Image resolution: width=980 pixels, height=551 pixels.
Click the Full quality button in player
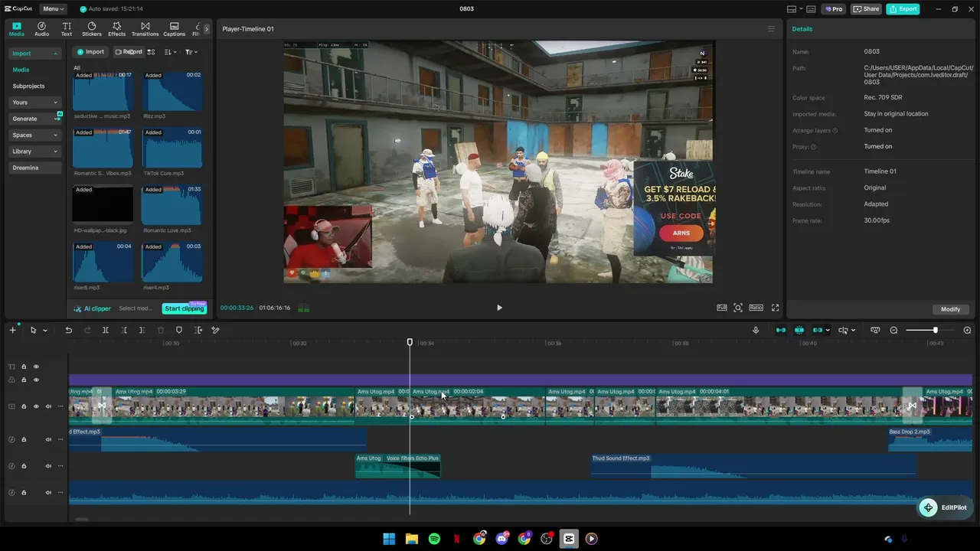point(722,308)
